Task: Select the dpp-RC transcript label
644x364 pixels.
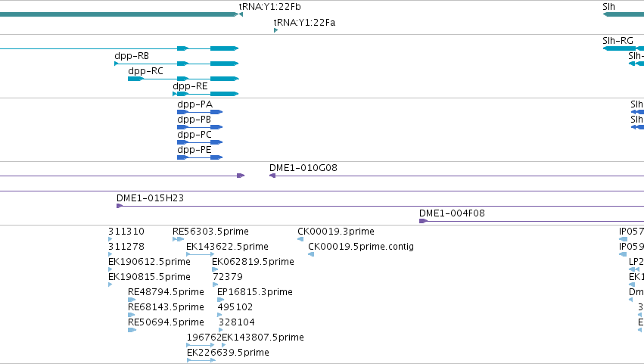Action: [145, 71]
